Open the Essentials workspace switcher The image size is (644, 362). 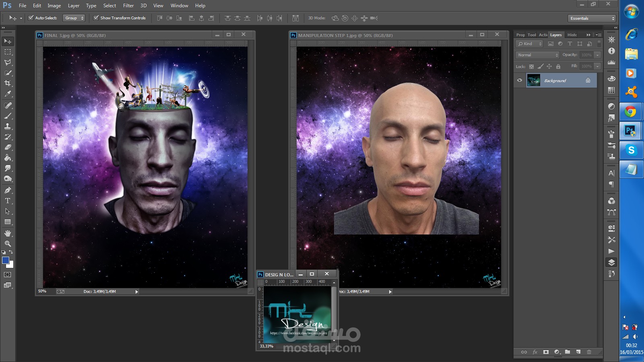(x=590, y=18)
